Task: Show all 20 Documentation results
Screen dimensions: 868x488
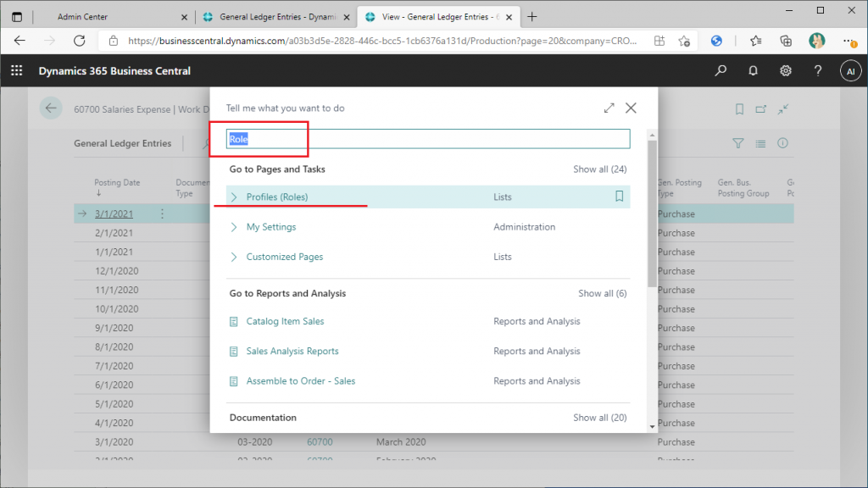Action: 599,418
